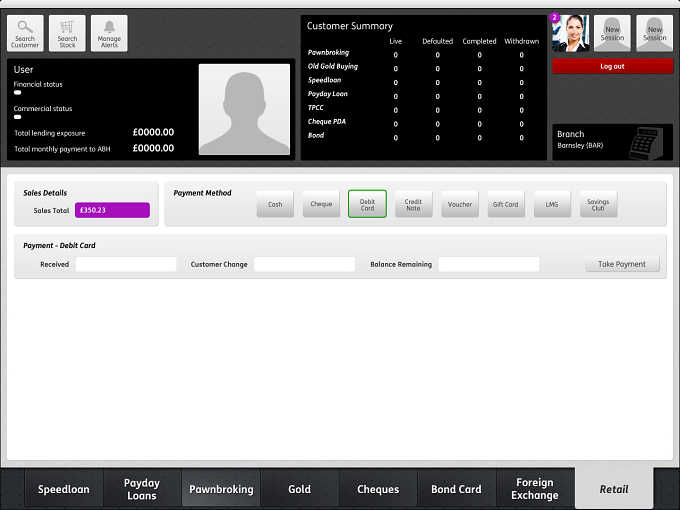Select Cash payment method
The image size is (680, 510).
click(x=275, y=204)
